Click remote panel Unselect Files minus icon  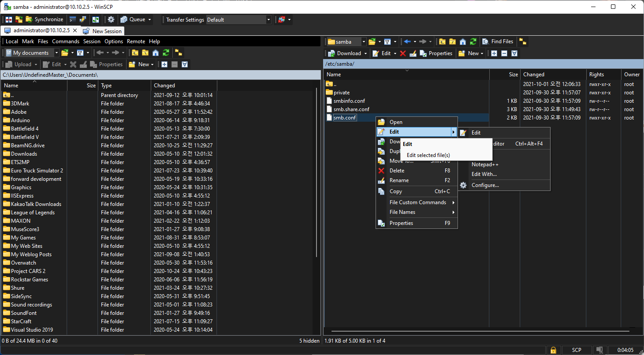click(x=504, y=53)
